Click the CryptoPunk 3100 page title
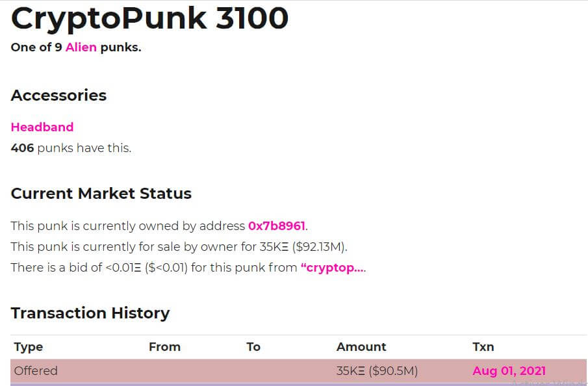Screen dimensions: 588x386 149,18
